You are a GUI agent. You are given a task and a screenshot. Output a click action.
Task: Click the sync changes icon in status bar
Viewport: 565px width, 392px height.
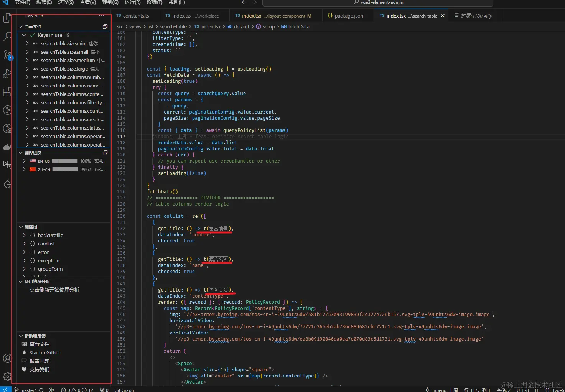click(x=41, y=390)
